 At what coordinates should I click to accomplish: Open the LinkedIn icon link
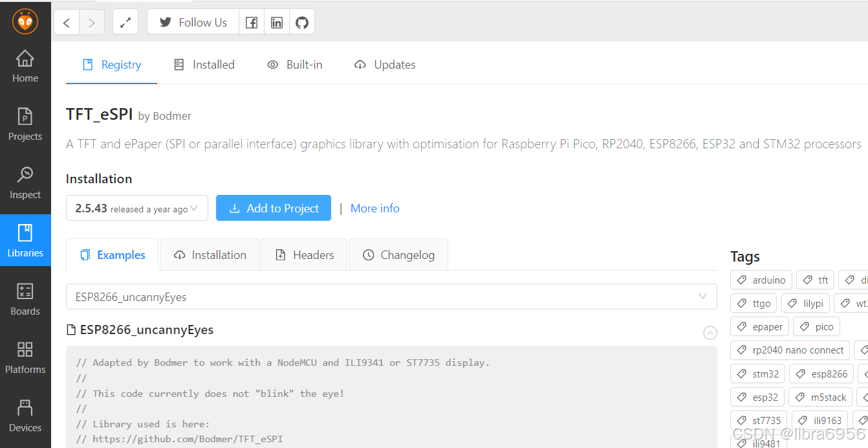click(277, 23)
